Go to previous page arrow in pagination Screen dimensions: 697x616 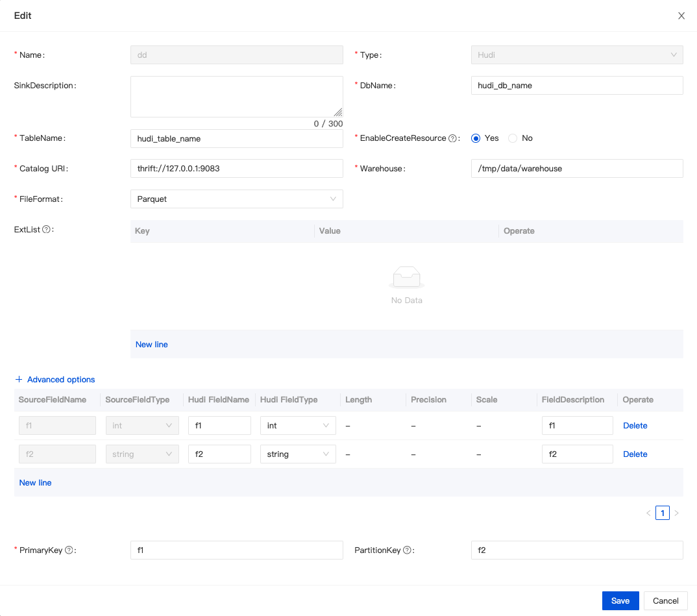coord(648,513)
